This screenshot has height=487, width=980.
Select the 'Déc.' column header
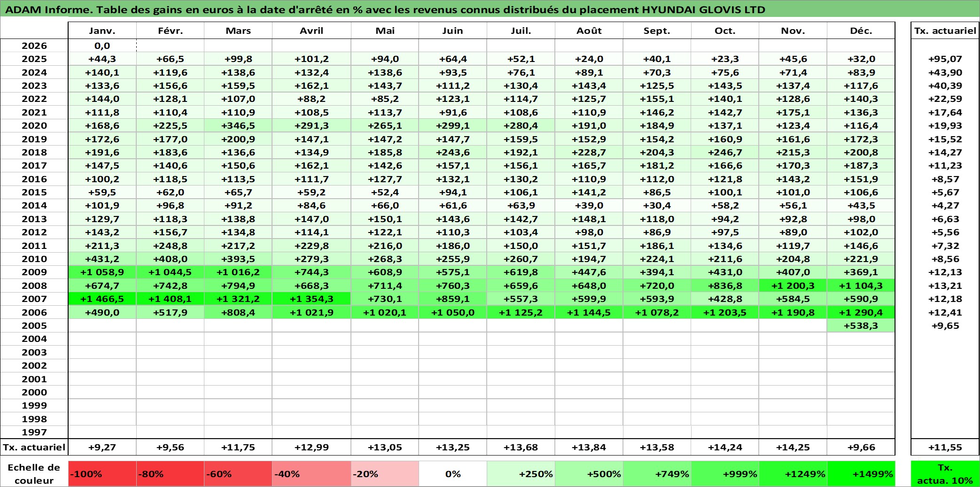point(861,31)
